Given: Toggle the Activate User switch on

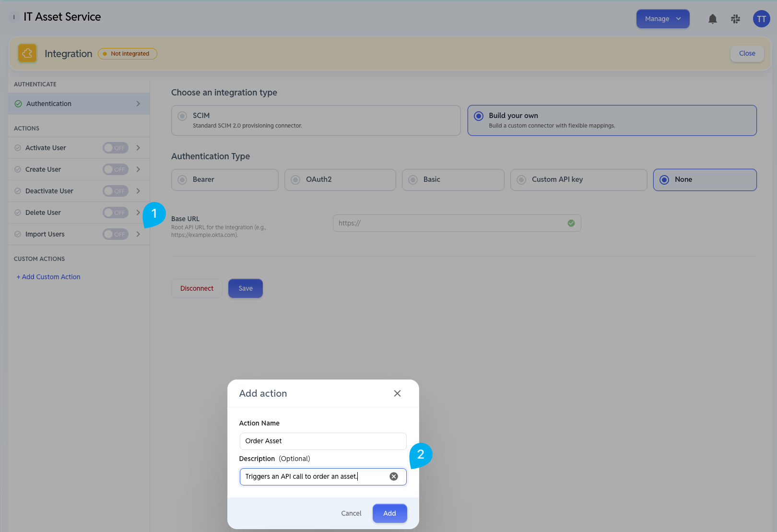Looking at the screenshot, I should tap(116, 148).
